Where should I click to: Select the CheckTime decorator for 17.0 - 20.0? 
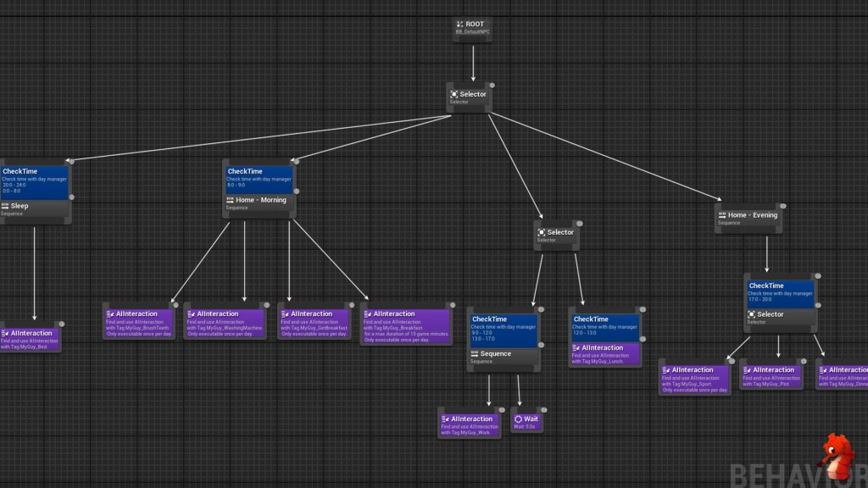[780, 292]
